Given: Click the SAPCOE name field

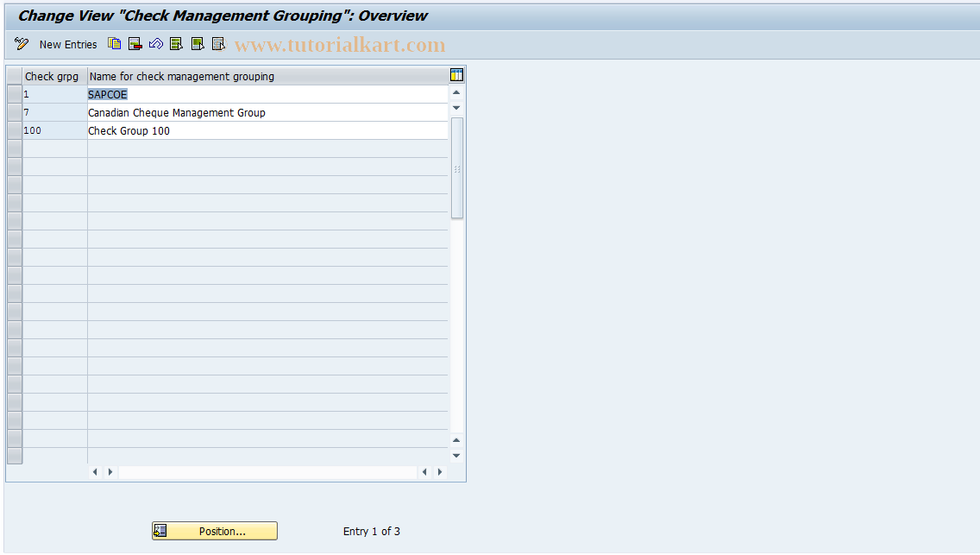Looking at the screenshot, I should (x=267, y=94).
